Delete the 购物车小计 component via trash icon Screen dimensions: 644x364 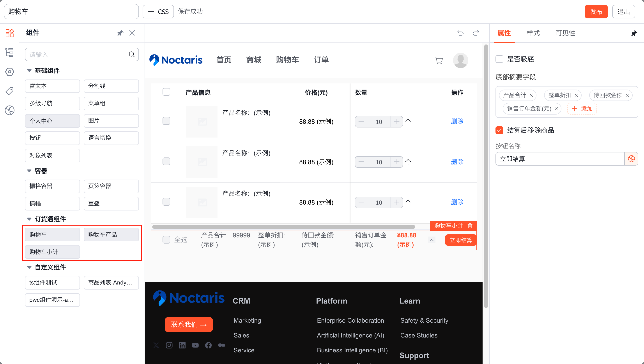470,226
